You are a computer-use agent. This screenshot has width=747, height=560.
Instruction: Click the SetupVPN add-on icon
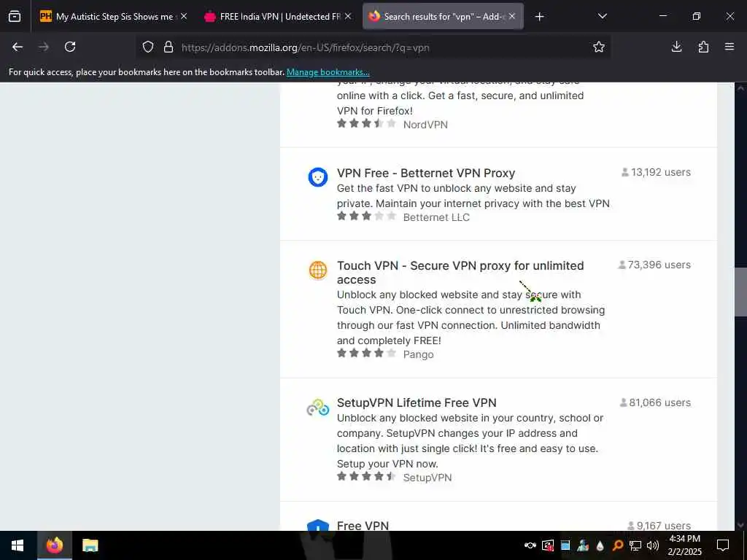pyautogui.click(x=318, y=408)
